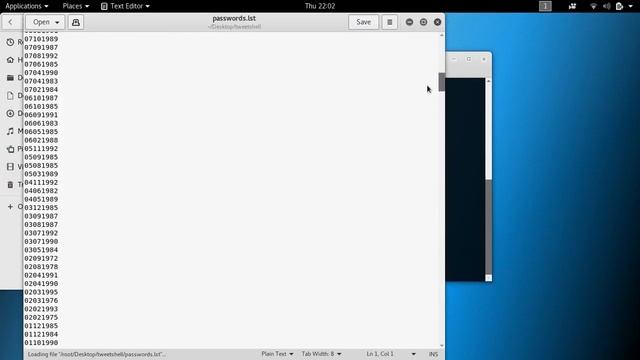Open Pictures icon in sidebar
Image resolution: width=640 pixels, height=360 pixels.
[x=10, y=149]
